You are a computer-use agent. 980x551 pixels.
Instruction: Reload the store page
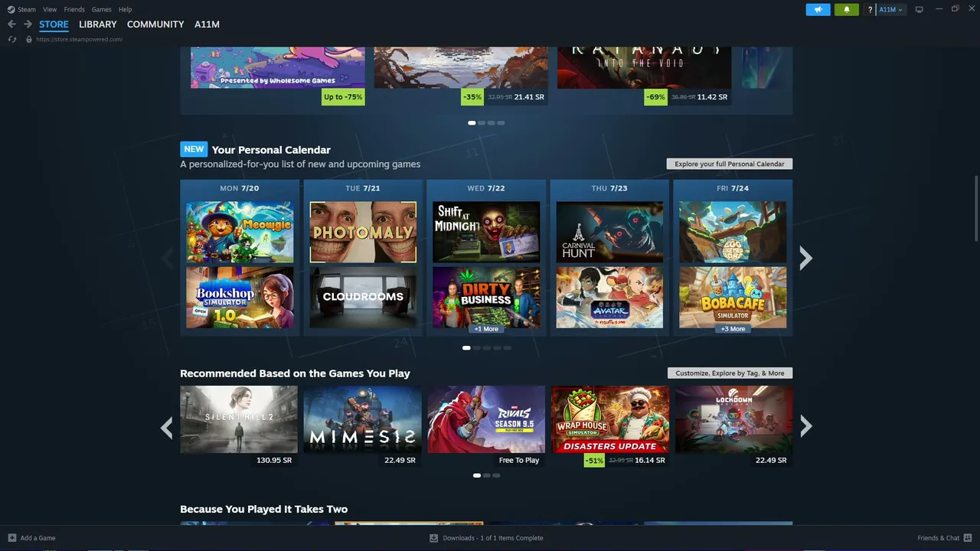coord(11,39)
